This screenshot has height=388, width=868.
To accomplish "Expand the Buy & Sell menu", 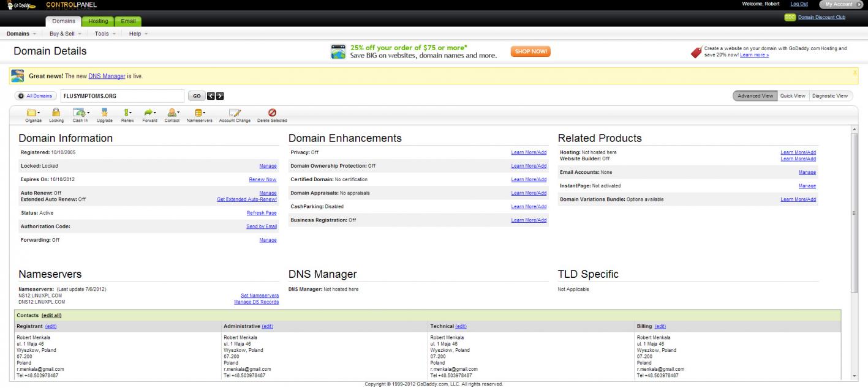I will 65,33.
